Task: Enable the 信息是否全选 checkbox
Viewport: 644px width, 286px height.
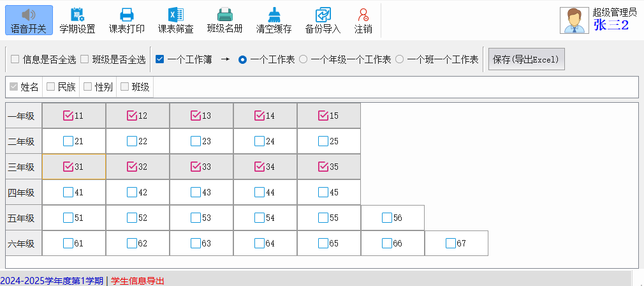Action: click(15, 59)
